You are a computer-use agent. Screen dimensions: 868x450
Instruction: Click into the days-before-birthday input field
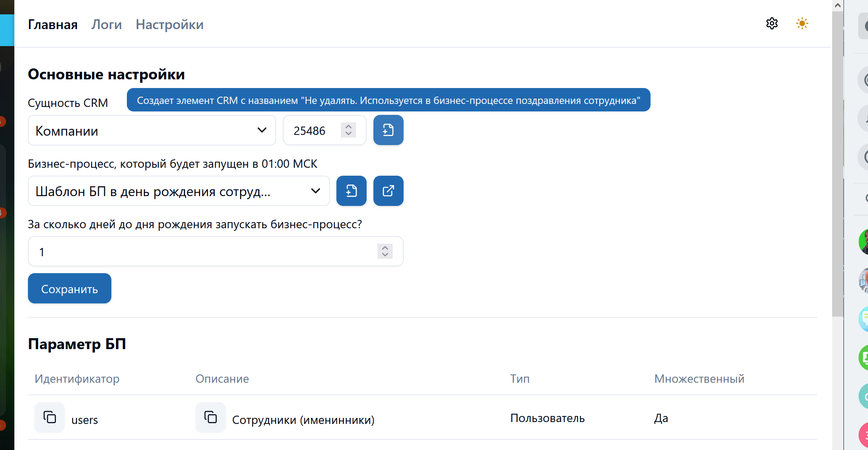[204, 252]
